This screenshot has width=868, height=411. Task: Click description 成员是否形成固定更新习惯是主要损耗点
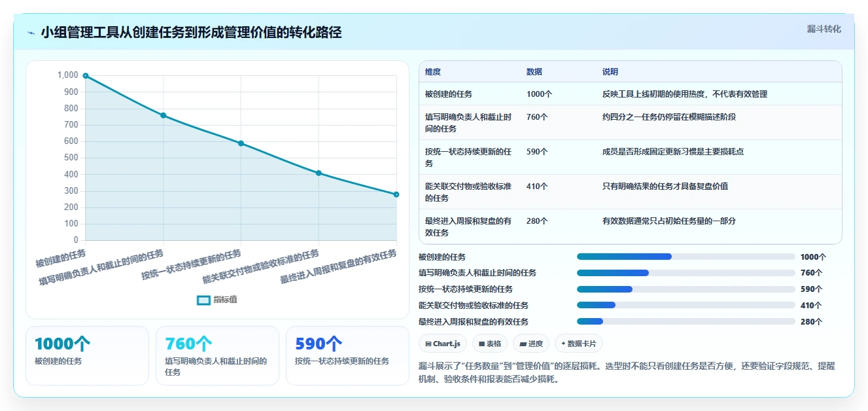point(673,152)
